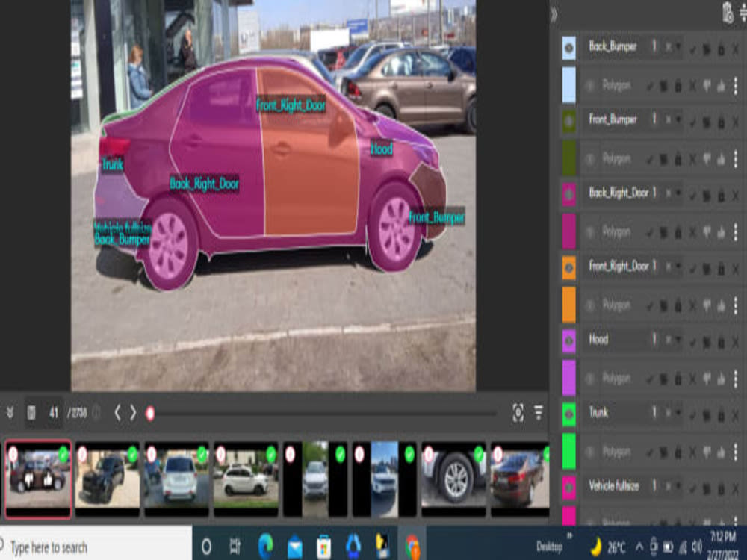
Task: Thumbs up on the selected first thumbnail
Action: coord(48,479)
